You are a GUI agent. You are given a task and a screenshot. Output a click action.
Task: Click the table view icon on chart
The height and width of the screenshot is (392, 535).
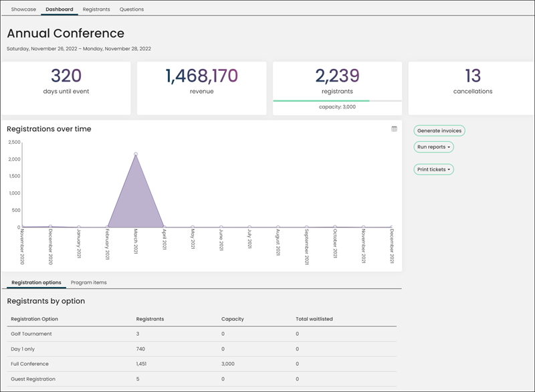(394, 129)
